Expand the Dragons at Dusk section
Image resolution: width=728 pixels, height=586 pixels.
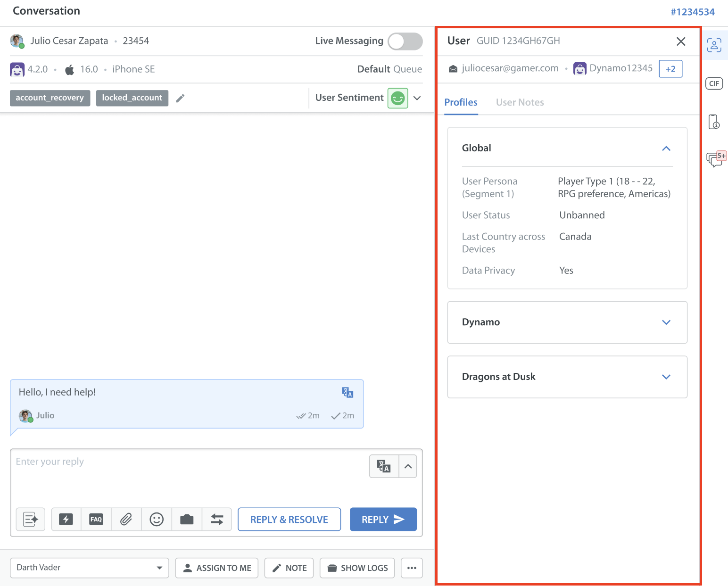pyautogui.click(x=666, y=377)
